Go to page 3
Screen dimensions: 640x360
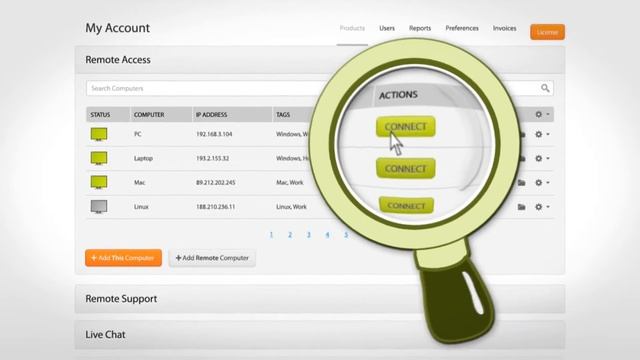pos(309,235)
